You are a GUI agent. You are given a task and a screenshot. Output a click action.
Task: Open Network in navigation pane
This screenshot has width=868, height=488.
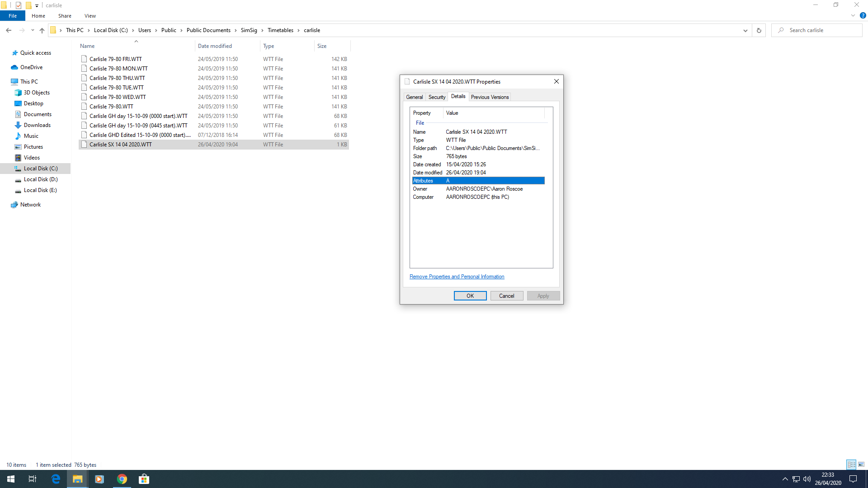point(30,205)
